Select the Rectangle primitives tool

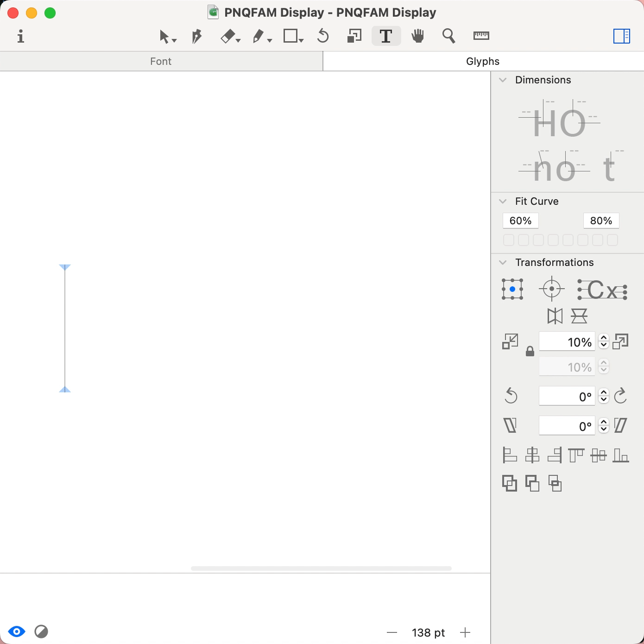tap(293, 36)
